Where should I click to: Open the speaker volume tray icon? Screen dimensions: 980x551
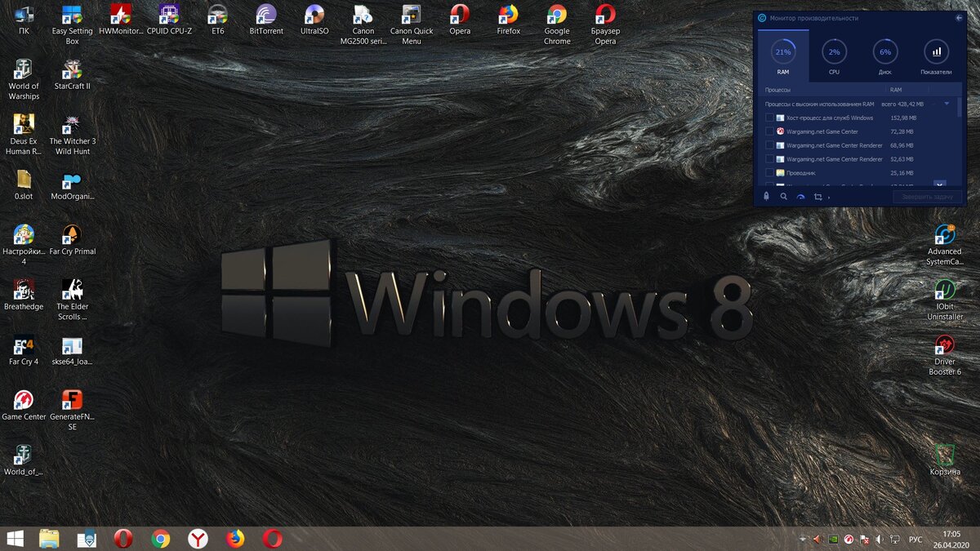(880, 539)
